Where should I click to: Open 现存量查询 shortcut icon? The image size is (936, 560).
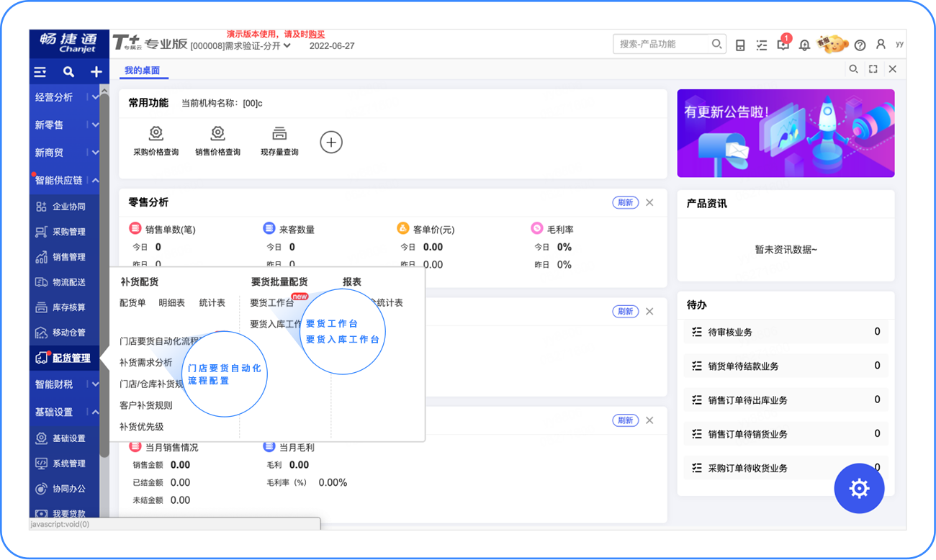tap(279, 133)
